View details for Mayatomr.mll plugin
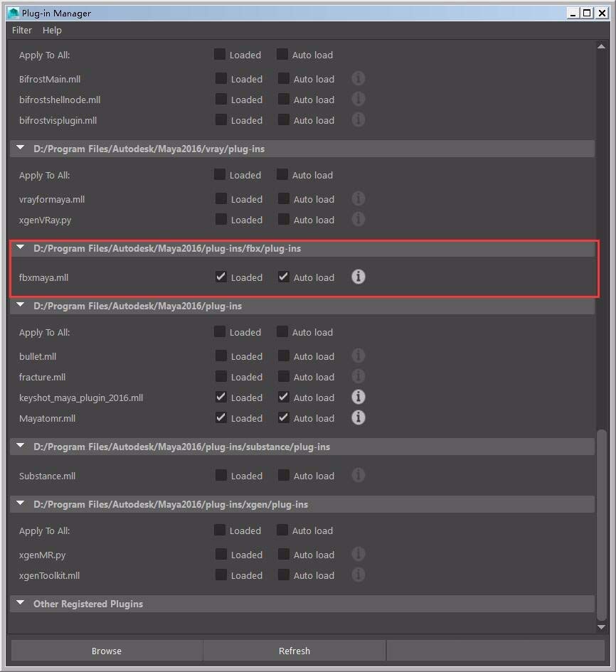The height and width of the screenshot is (672, 616). point(358,417)
